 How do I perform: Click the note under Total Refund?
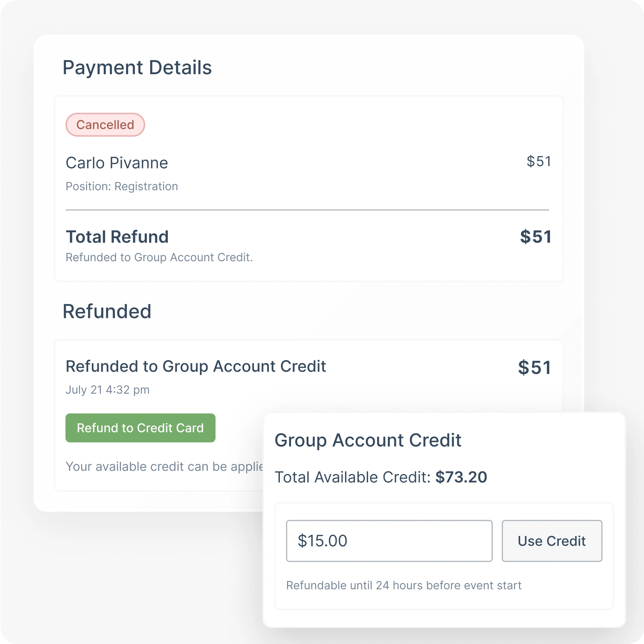(159, 258)
